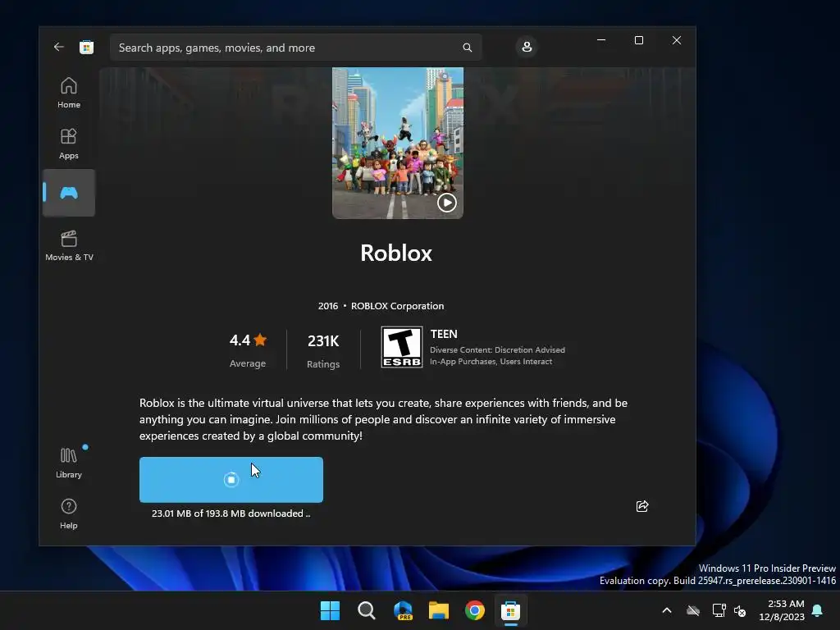Open the clock showing 2:53 AM
This screenshot has width=840, height=630.
pos(782,610)
